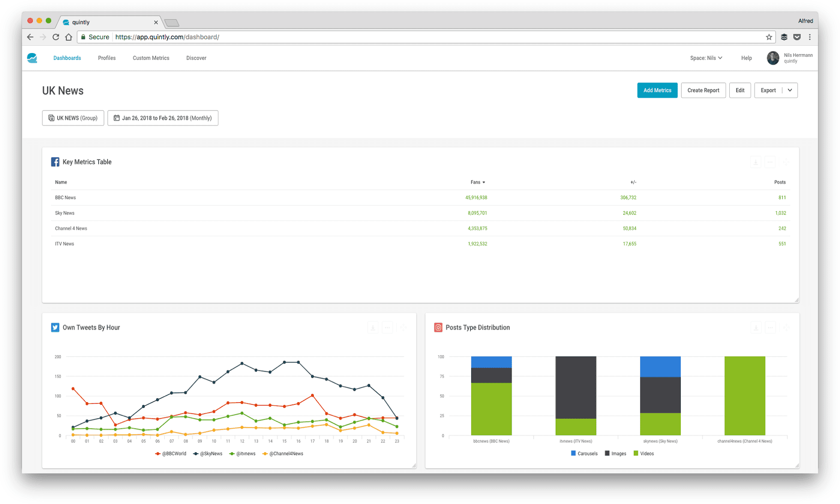Click the +/- column header
Image resolution: width=840 pixels, height=504 pixels.
[x=633, y=182]
